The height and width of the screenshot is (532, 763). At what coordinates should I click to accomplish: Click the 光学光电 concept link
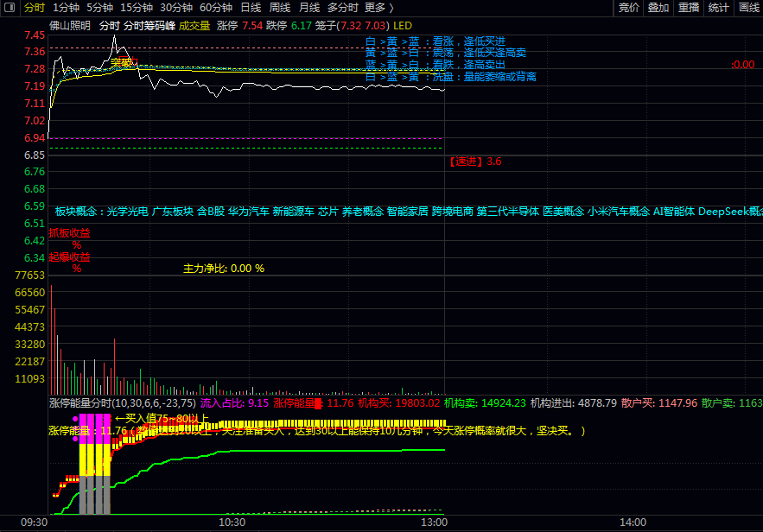(127, 211)
